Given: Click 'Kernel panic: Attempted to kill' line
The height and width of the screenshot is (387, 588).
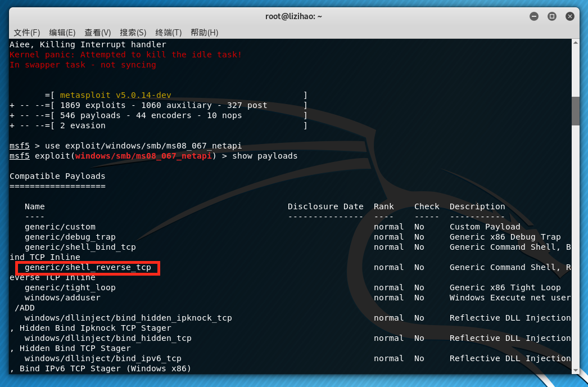Looking at the screenshot, I should pyautogui.click(x=125, y=55).
